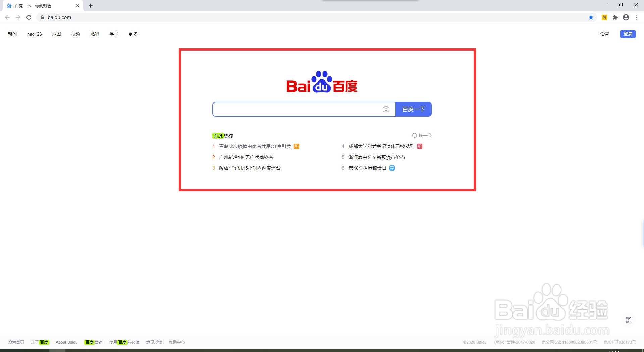Click the (京)-经营性-2017-0020 license link

(515, 342)
